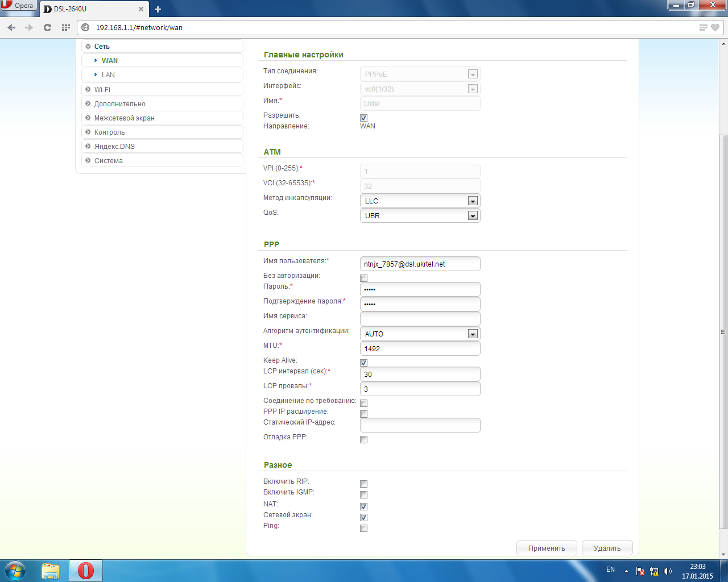728x582 pixels.
Task: Open Opera Speed Dial grid icon
Action: coord(65,27)
